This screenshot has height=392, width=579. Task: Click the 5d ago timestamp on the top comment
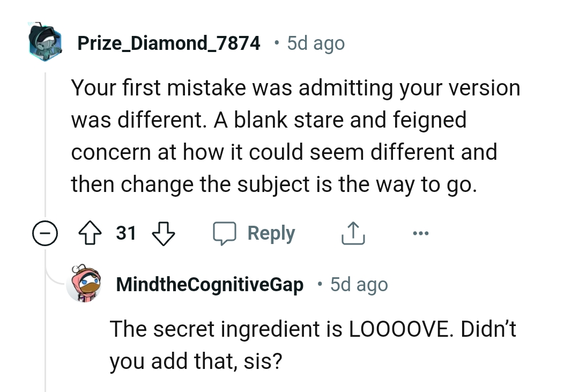(315, 43)
